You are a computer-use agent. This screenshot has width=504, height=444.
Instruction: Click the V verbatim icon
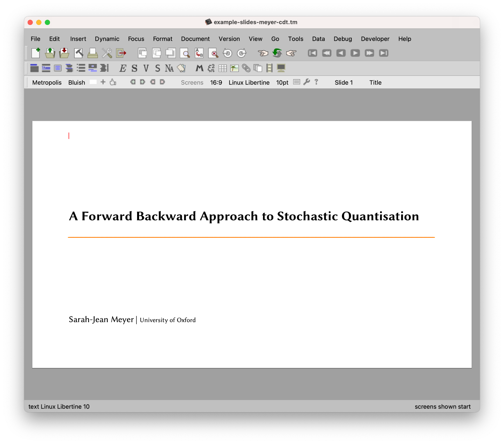(146, 68)
